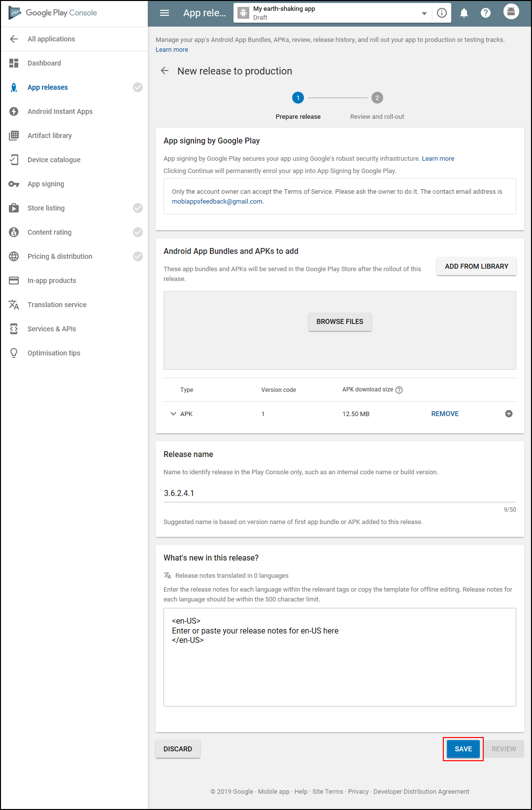
Task: Open the account avatar menu
Action: tap(511, 11)
